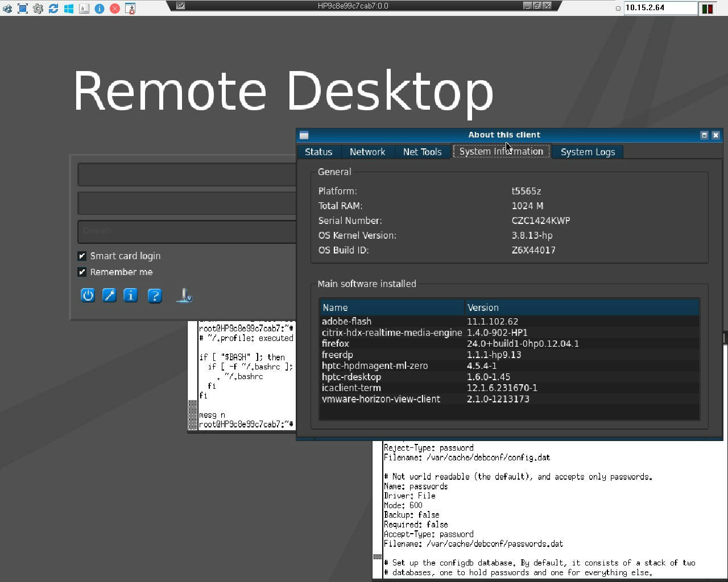Image resolution: width=728 pixels, height=582 pixels.
Task: Click the blue info 'i' icon on login panel
Action: [131, 296]
